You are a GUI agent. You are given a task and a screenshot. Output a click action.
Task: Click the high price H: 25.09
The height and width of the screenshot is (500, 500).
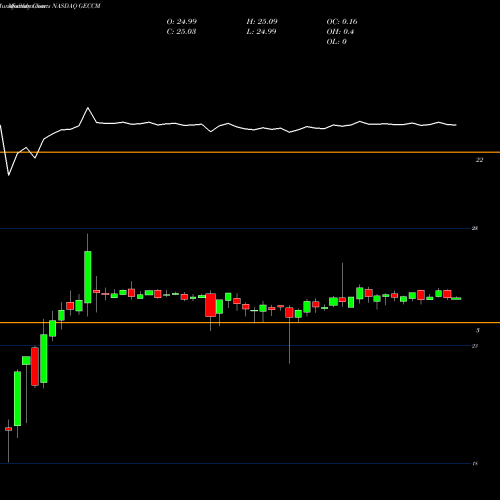[262, 21]
